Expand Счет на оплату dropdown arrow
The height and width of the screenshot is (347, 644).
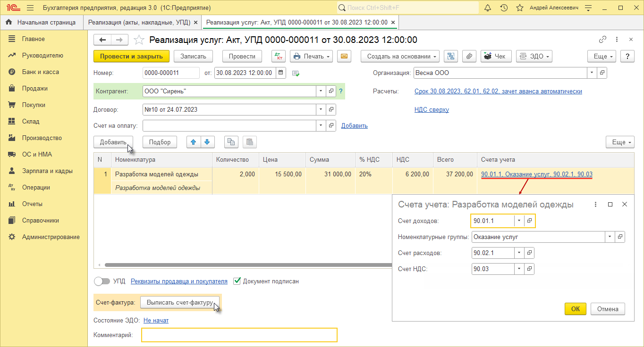pyautogui.click(x=321, y=125)
